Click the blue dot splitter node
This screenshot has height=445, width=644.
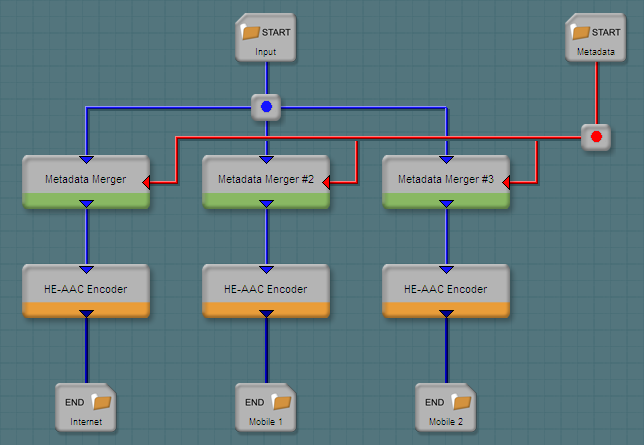click(266, 106)
